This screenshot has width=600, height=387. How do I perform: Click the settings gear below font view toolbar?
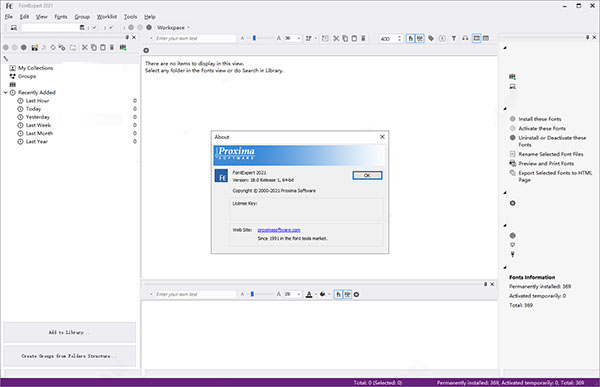(146, 50)
